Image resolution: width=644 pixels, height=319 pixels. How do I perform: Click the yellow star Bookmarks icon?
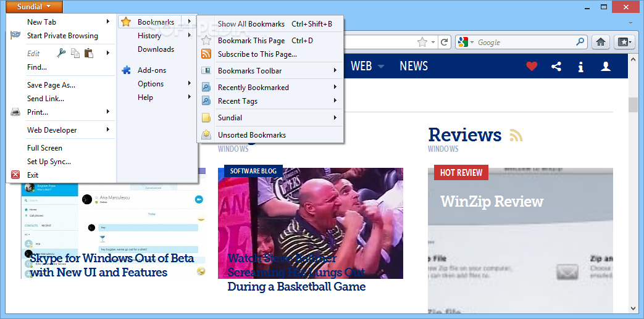[x=126, y=22]
